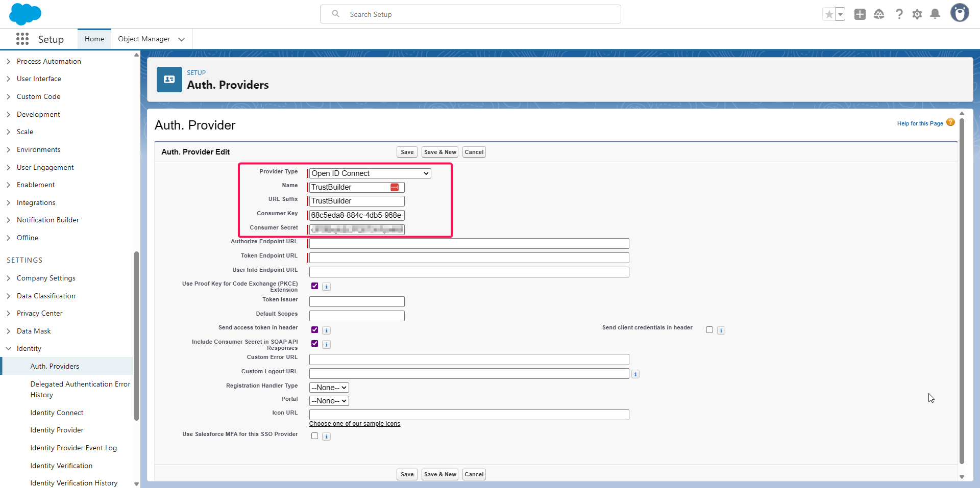Click the top Save & New button

(440, 152)
